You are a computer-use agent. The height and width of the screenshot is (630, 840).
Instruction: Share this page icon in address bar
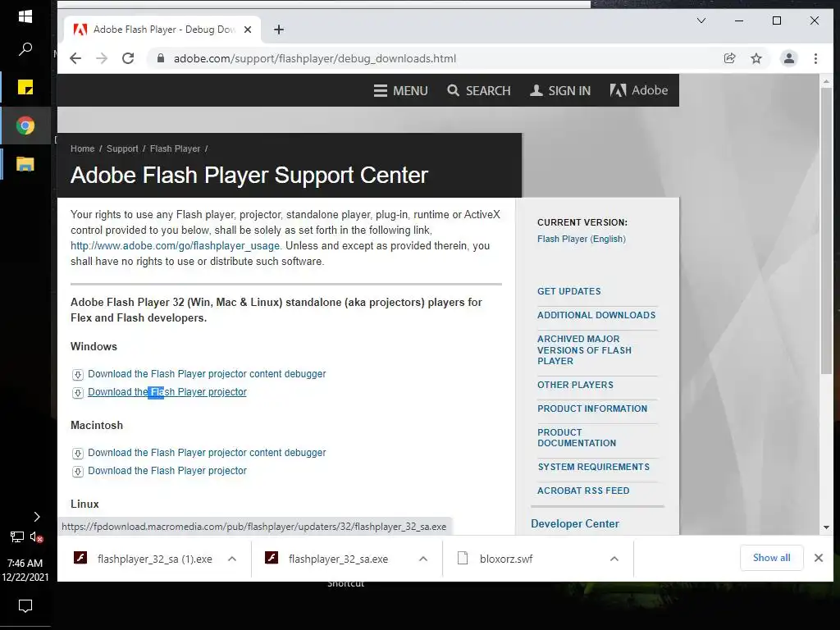729,58
